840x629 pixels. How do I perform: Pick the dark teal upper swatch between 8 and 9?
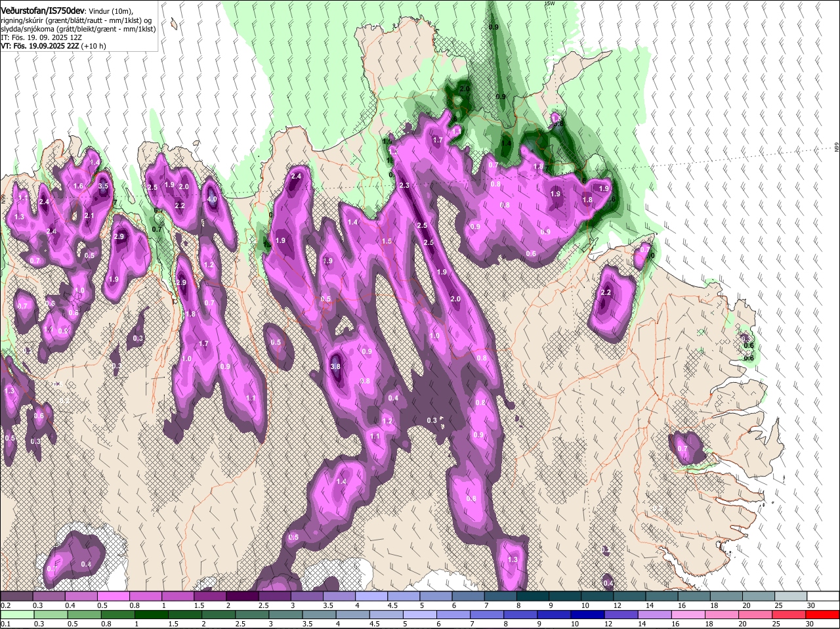(x=532, y=596)
